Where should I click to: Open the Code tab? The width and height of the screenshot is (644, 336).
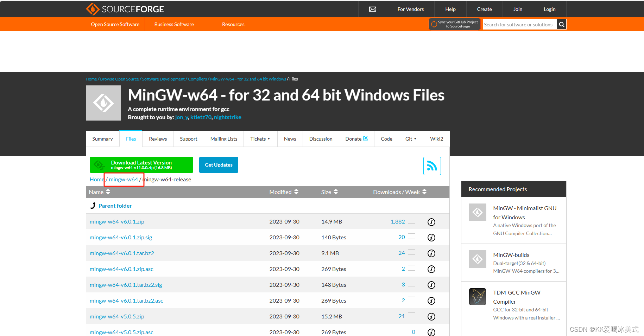[386, 139]
